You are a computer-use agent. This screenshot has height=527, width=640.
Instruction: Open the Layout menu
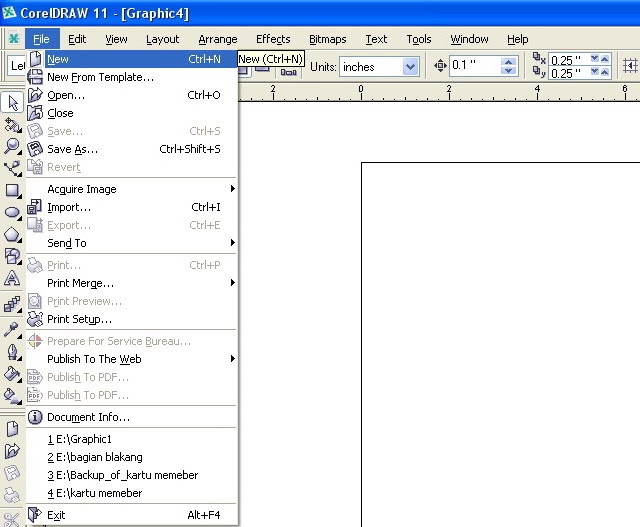[162, 39]
